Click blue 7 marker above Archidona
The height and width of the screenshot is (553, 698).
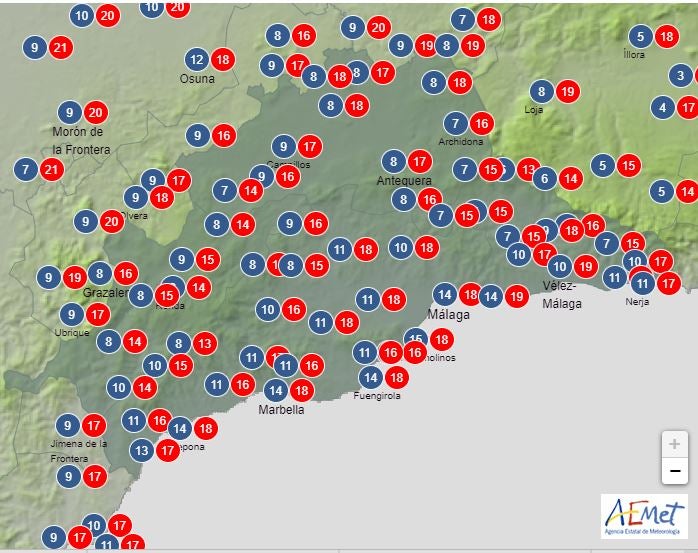455,124
